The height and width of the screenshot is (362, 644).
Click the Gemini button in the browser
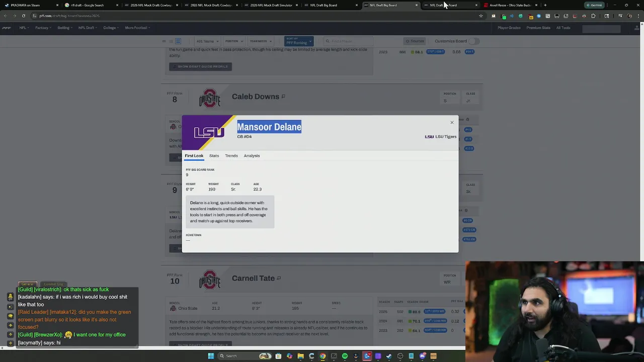pyautogui.click(x=594, y=5)
